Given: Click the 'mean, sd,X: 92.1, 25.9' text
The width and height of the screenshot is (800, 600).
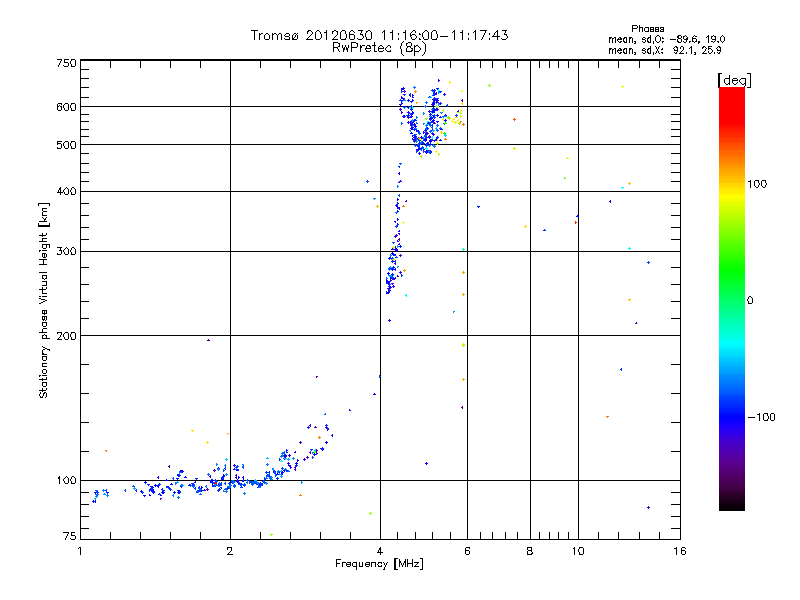Looking at the screenshot, I should [664, 50].
